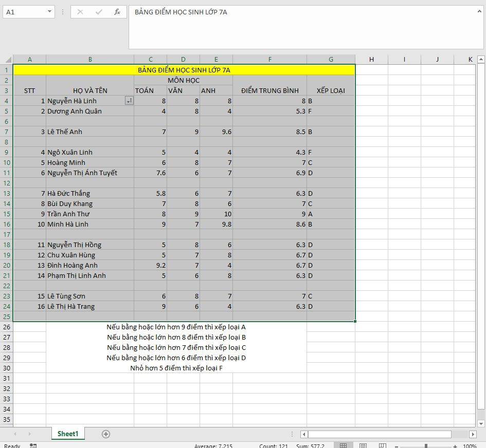
Task: Toggle macro recording in the status bar
Action: (32, 445)
